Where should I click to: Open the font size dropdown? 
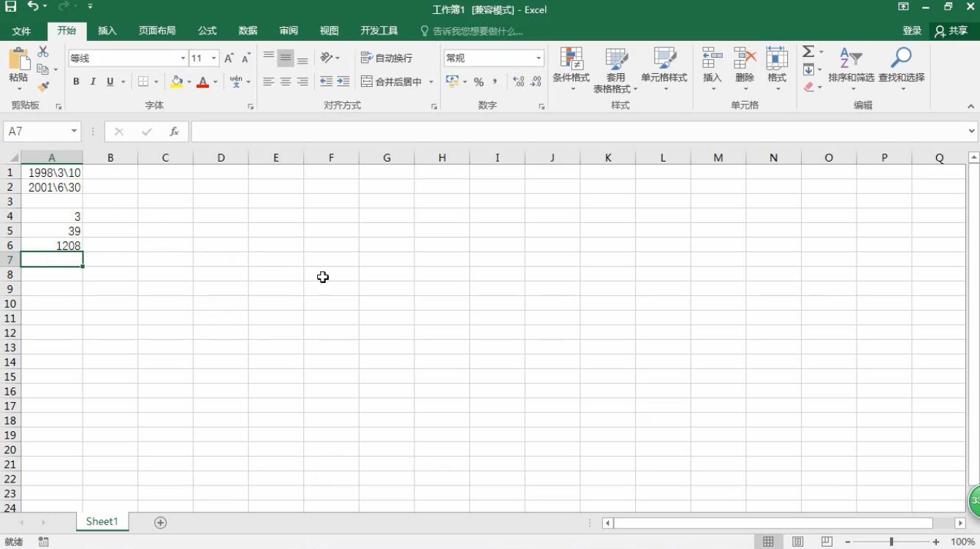pyautogui.click(x=214, y=58)
